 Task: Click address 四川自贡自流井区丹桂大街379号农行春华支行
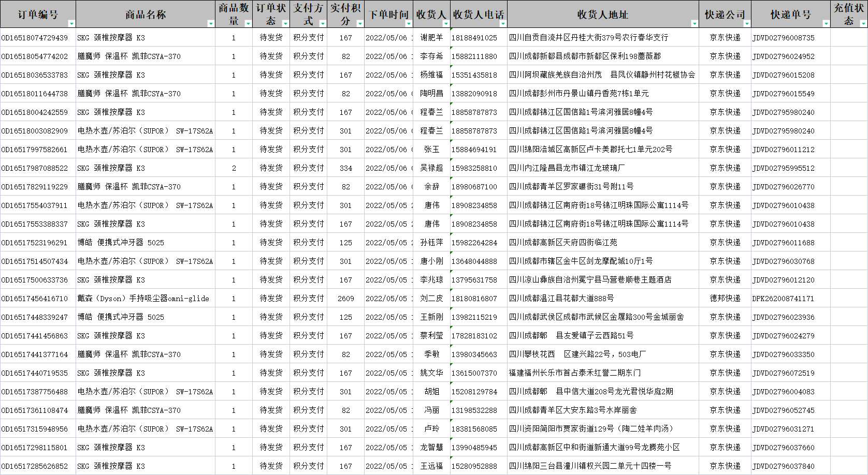pyautogui.click(x=603, y=38)
